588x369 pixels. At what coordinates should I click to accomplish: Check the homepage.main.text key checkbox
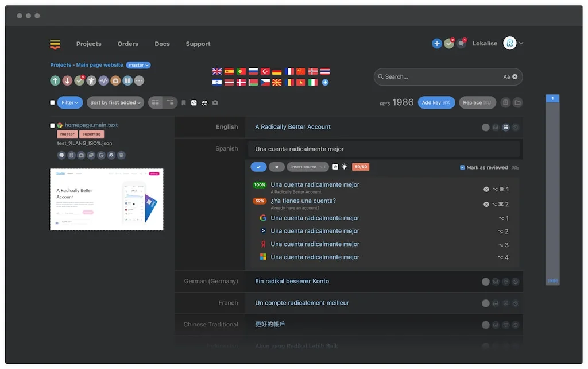tap(53, 125)
